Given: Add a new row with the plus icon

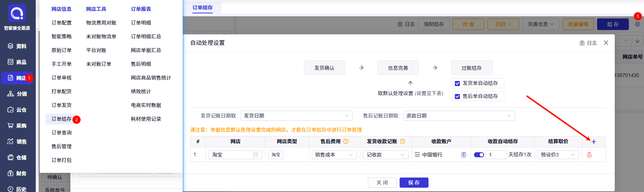Looking at the screenshot, I should click(x=594, y=142).
